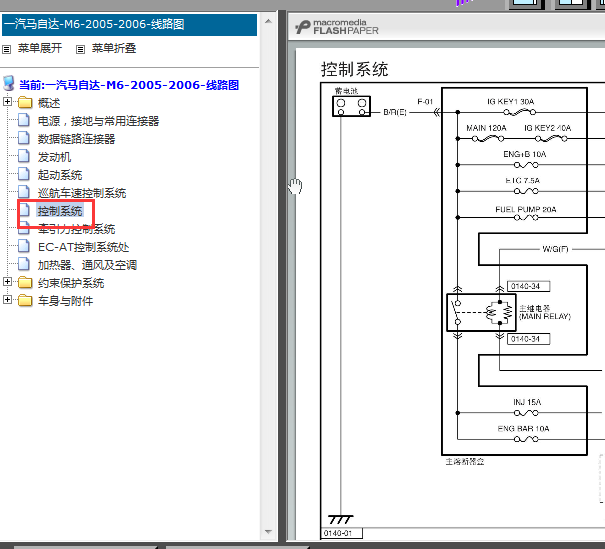This screenshot has height=549, width=605.
Task: Click the 车身与附件 folder icon
Action: 25,301
